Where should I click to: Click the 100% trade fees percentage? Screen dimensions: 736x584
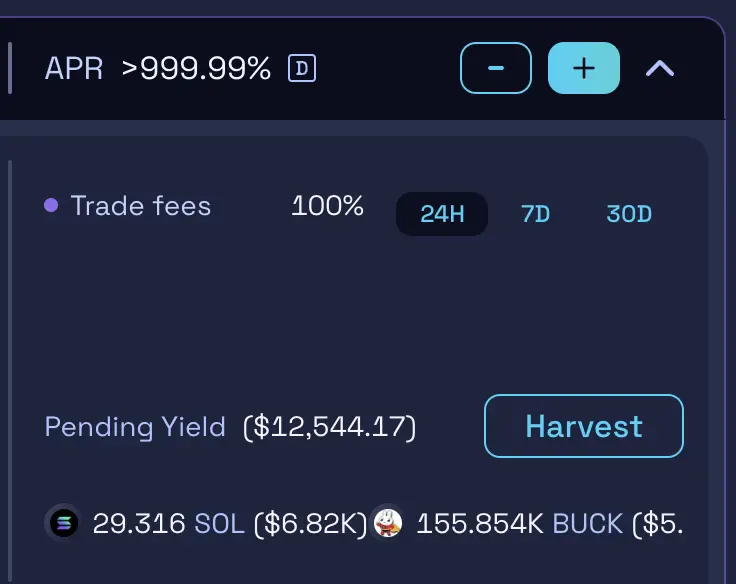(x=328, y=206)
